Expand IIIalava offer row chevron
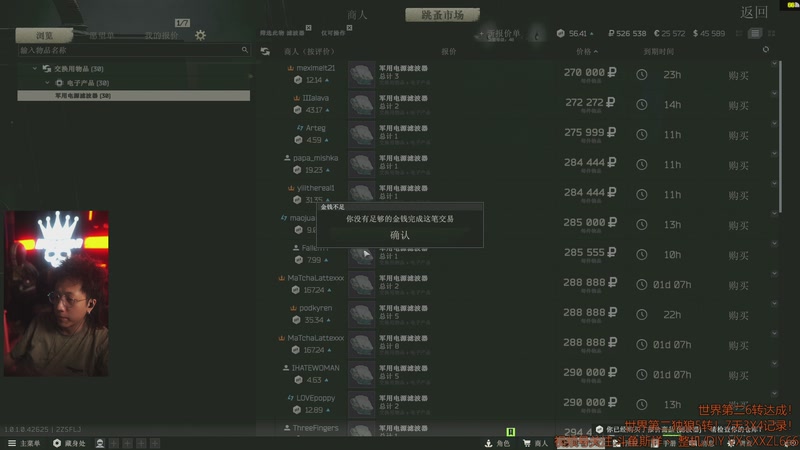Viewport: 800px width, 450px height. 774,93
